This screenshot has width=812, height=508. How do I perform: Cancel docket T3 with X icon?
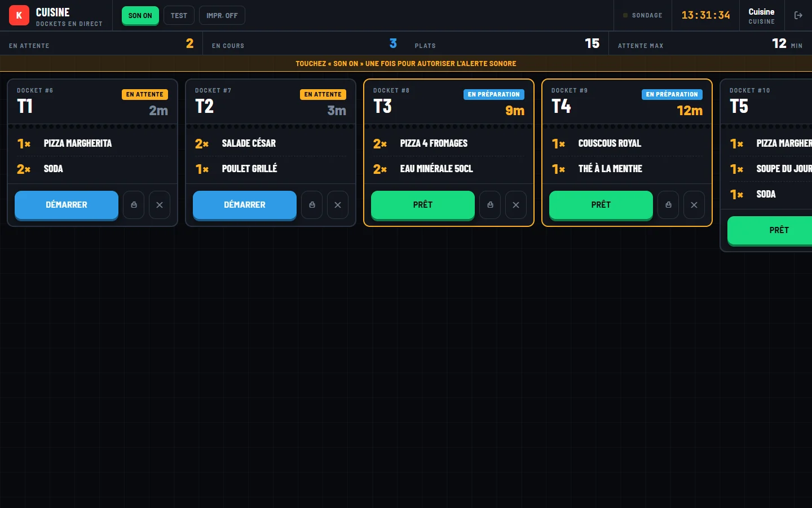coord(516,205)
